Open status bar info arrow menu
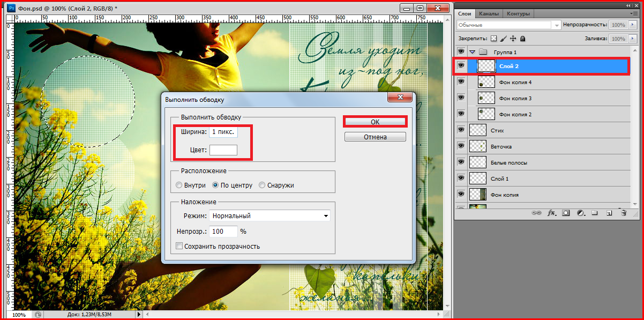 point(140,315)
